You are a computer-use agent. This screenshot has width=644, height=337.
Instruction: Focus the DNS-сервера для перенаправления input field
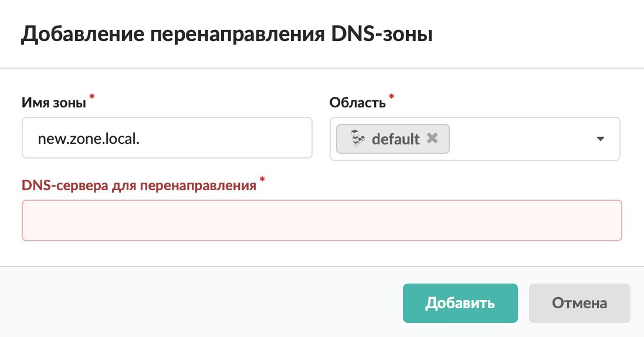321,220
